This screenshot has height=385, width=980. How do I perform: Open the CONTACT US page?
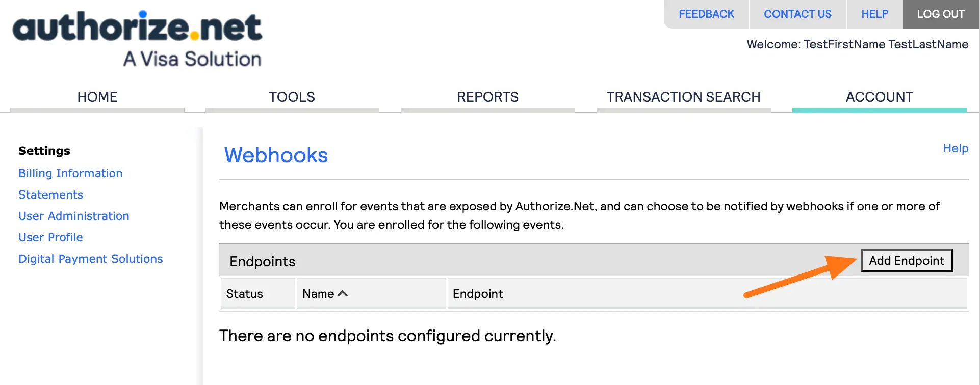pos(797,14)
